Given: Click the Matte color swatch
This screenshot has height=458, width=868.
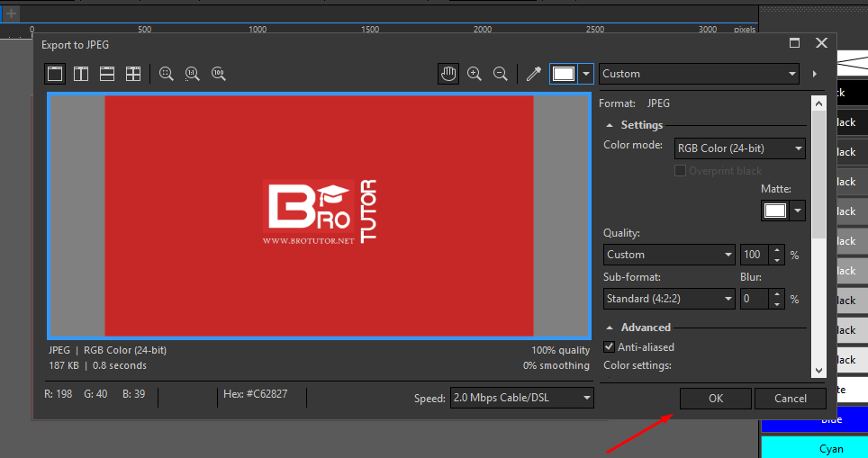Looking at the screenshot, I should click(775, 211).
